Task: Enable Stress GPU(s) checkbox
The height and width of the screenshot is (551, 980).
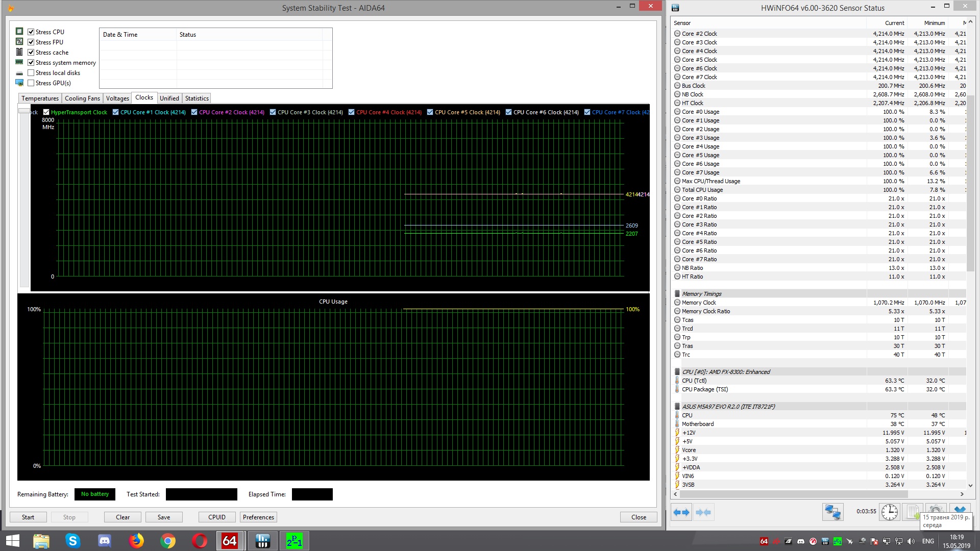Action: click(x=31, y=83)
